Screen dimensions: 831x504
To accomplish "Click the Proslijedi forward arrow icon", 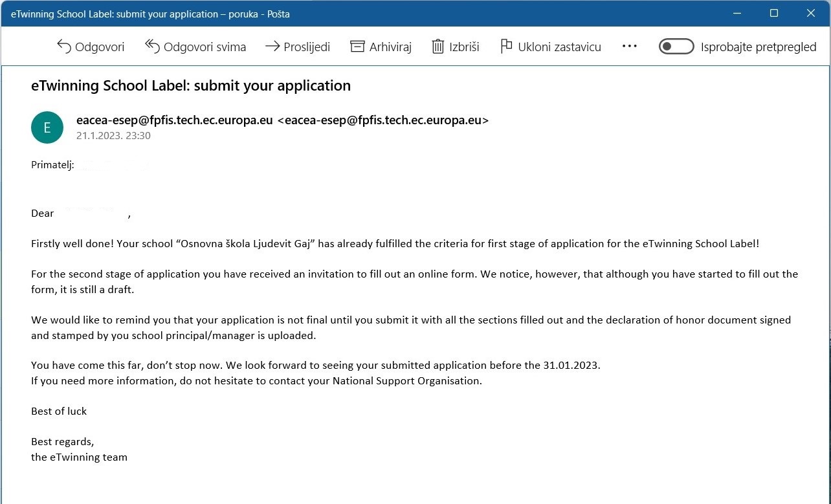I will click(272, 47).
